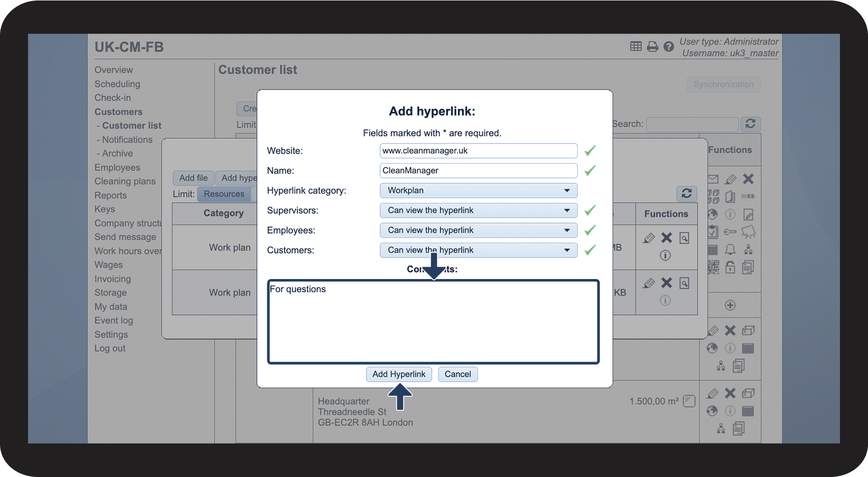Preview the MB-size Work plan resource
868x477 pixels.
coord(684,238)
